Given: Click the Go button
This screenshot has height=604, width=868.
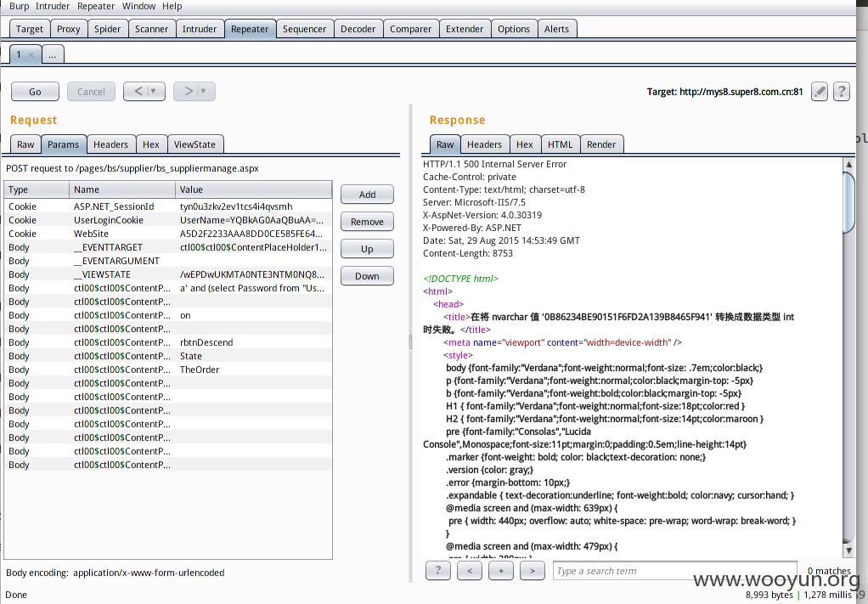Looking at the screenshot, I should (35, 92).
